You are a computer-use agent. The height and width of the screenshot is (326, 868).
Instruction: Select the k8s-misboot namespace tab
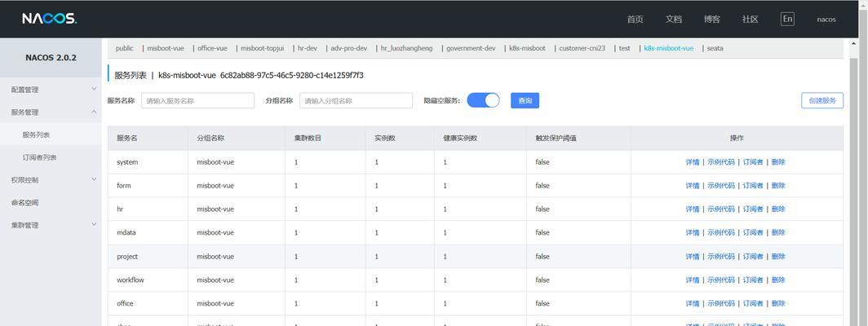click(x=527, y=48)
